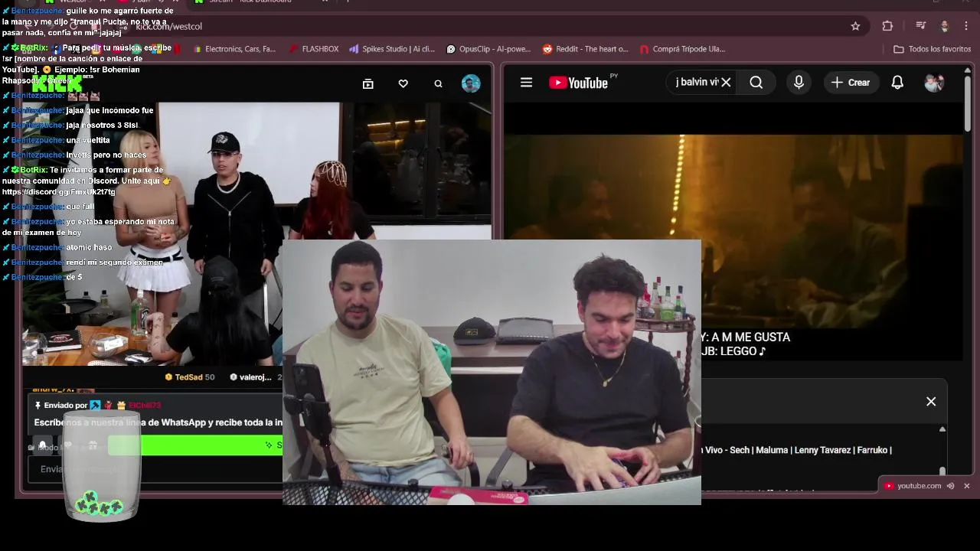The image size is (980, 551).
Task: Open the FLASHBOX bookmark
Action: tap(314, 49)
